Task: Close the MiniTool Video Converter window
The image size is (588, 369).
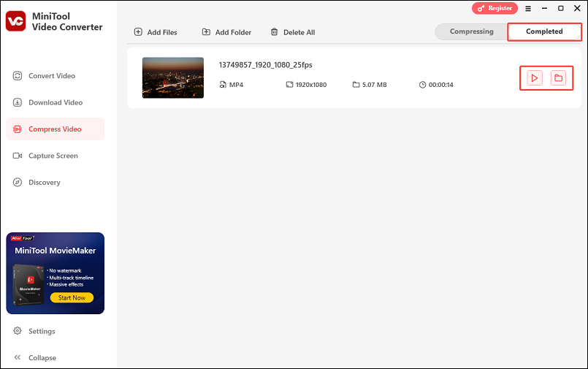Action: (x=577, y=8)
